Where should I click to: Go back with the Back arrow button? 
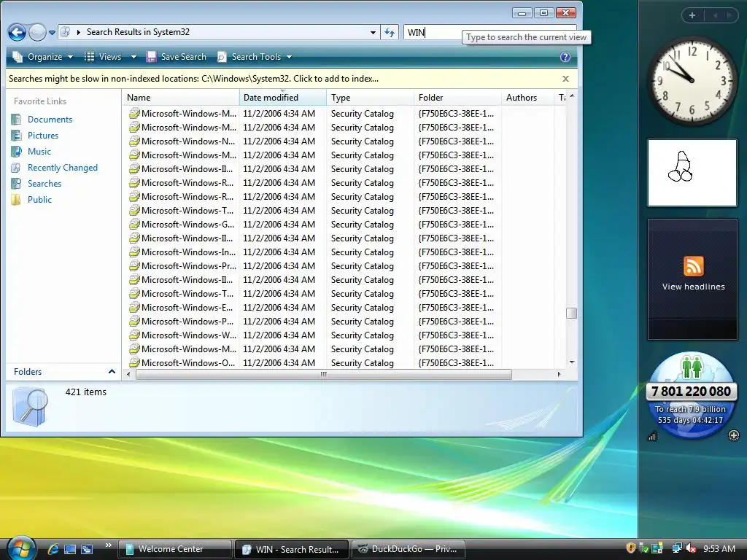point(18,32)
